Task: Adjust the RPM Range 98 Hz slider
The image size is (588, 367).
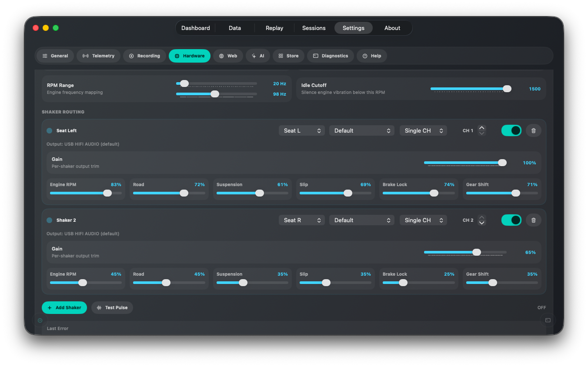Action: 217,94
